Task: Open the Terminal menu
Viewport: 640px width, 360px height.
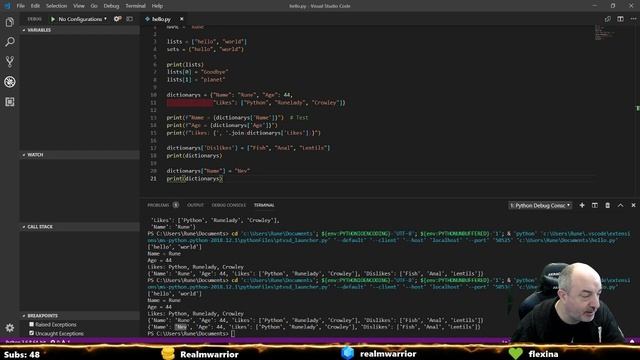Action: 135,6
